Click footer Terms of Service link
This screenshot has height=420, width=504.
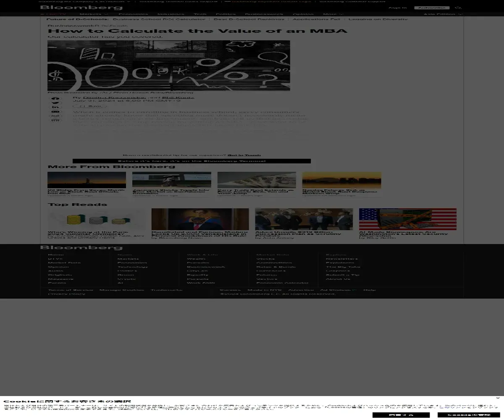(71, 290)
